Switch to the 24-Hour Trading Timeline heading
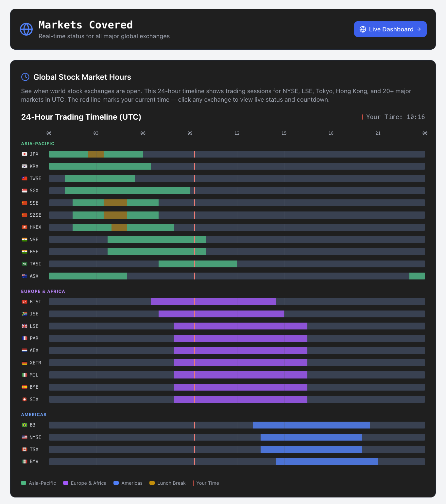Image resolution: width=446 pixels, height=504 pixels. click(x=81, y=117)
